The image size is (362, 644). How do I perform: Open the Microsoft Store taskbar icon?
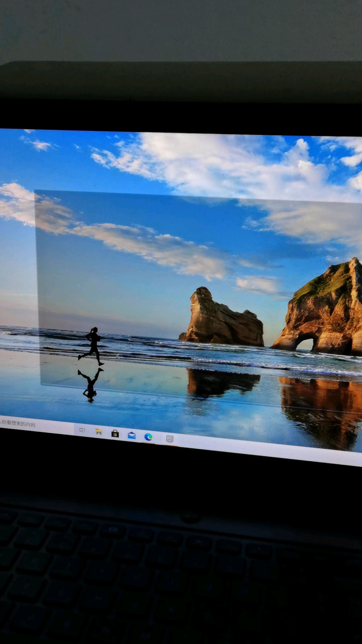115,433
